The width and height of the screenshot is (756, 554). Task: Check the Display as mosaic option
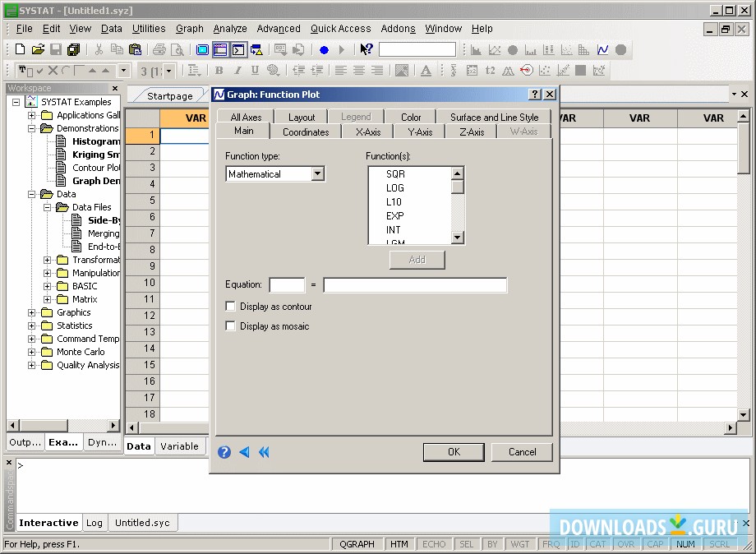[231, 326]
